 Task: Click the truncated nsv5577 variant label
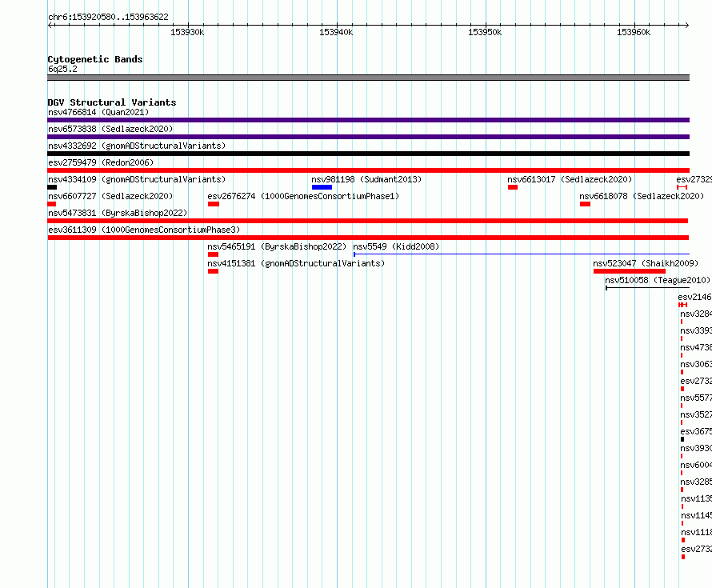point(696,398)
